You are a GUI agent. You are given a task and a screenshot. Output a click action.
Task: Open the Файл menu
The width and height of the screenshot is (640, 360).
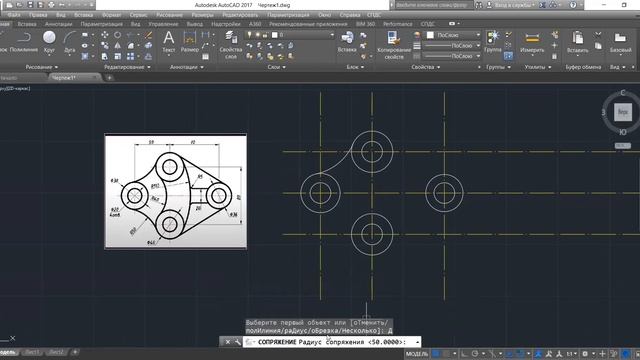13,15
